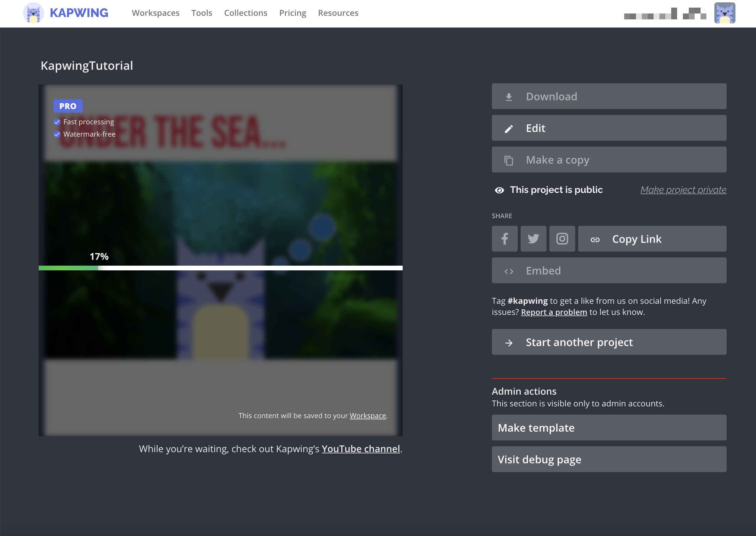Click the link icon on Copy Link
Viewport: 756px width, 536px height.
[595, 240]
